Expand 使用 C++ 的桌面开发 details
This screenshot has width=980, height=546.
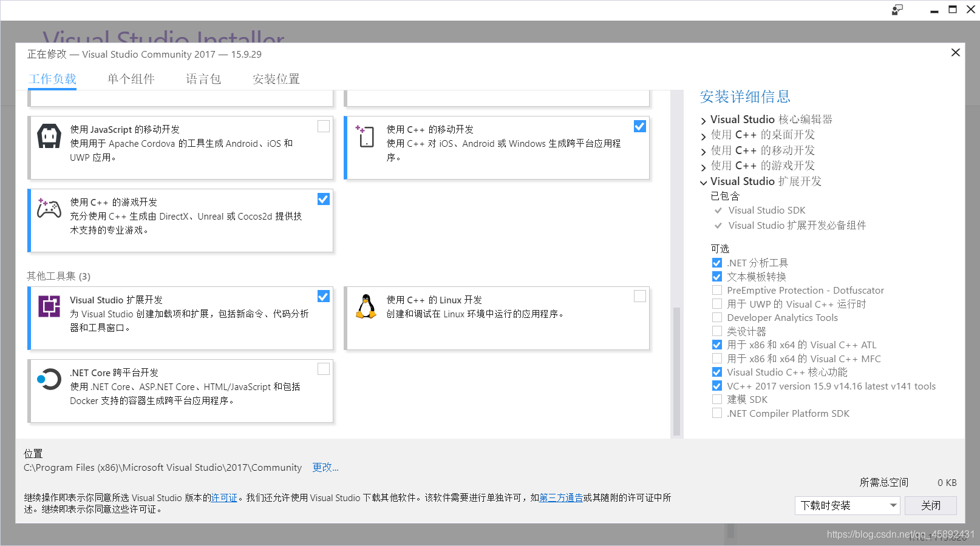click(x=704, y=136)
